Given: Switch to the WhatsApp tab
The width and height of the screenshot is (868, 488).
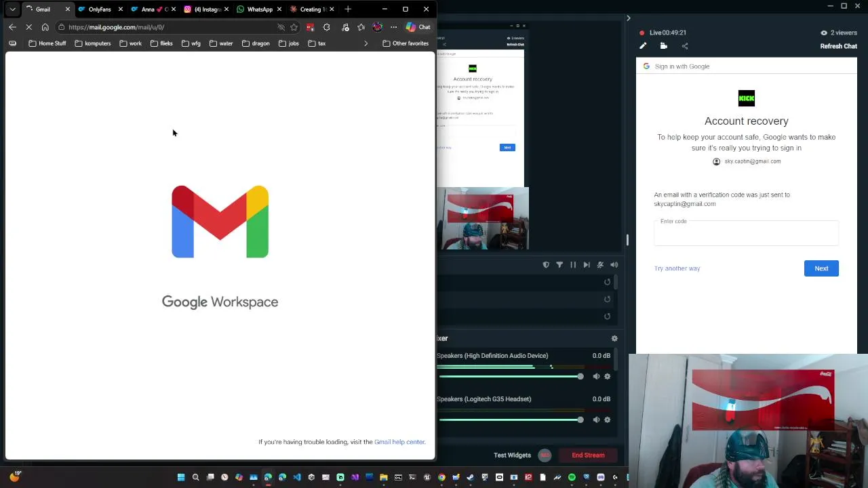Looking at the screenshot, I should coord(259,9).
